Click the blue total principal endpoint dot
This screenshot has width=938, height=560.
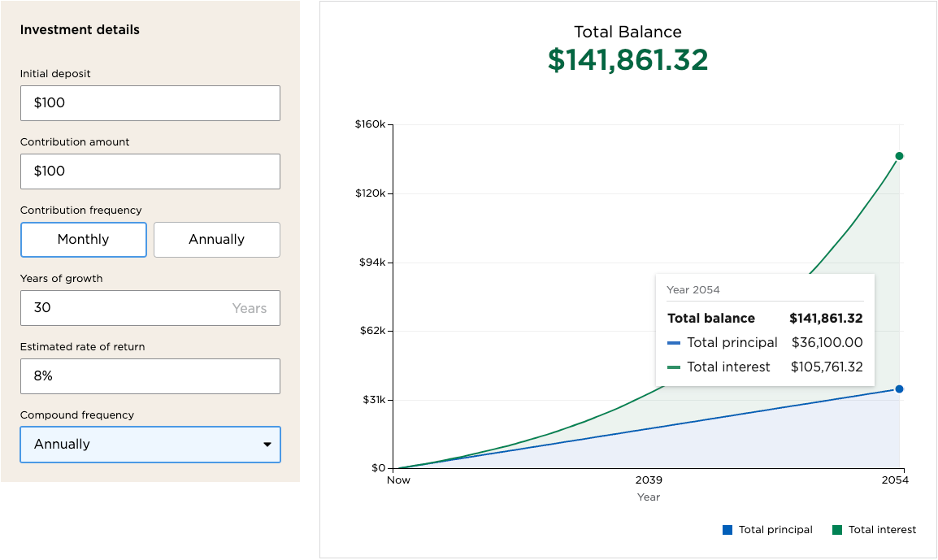tap(899, 389)
